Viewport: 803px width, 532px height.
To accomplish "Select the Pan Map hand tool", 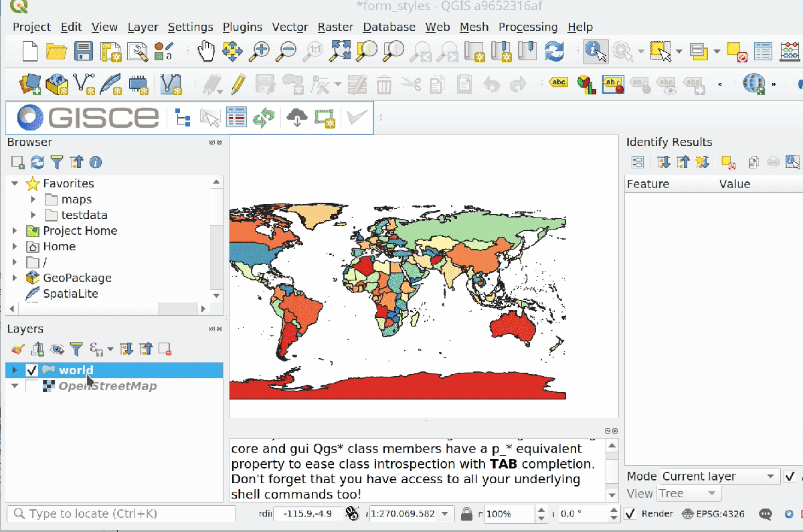I will coord(205,51).
